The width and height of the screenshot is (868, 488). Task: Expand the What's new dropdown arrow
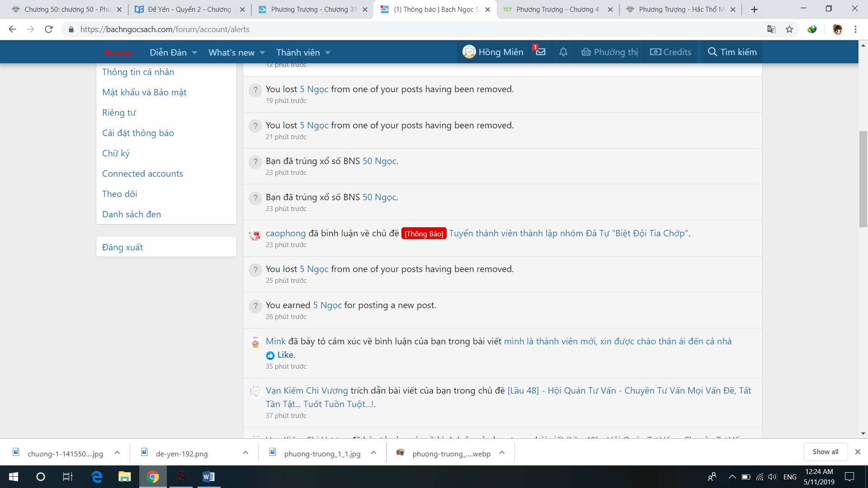coord(262,53)
